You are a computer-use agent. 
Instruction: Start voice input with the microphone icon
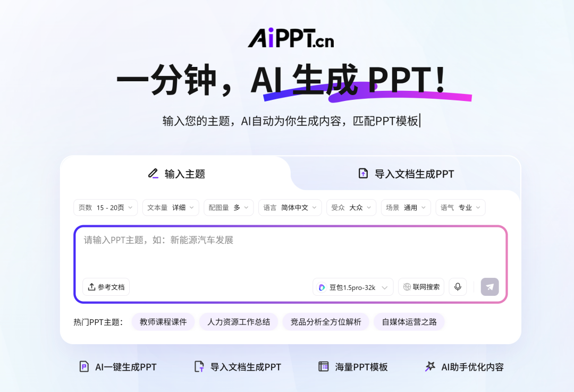(458, 287)
